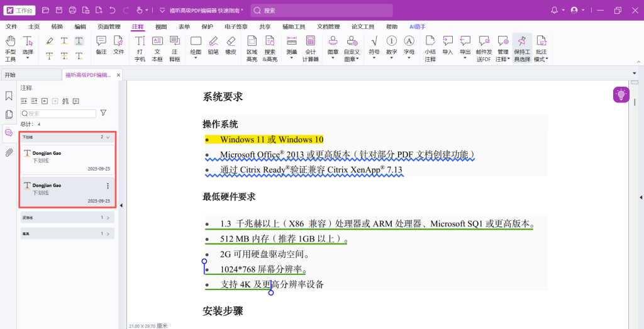The image size is (644, 329).
Task: Open the bookmarks panel in sidebar
Action: (x=9, y=96)
